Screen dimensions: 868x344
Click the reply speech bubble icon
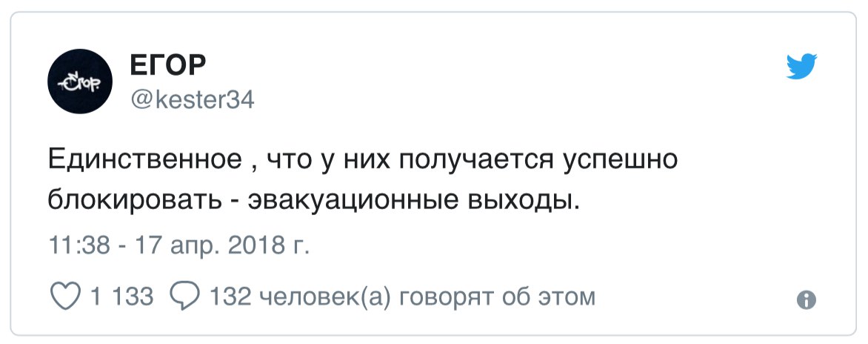pyautogui.click(x=183, y=298)
